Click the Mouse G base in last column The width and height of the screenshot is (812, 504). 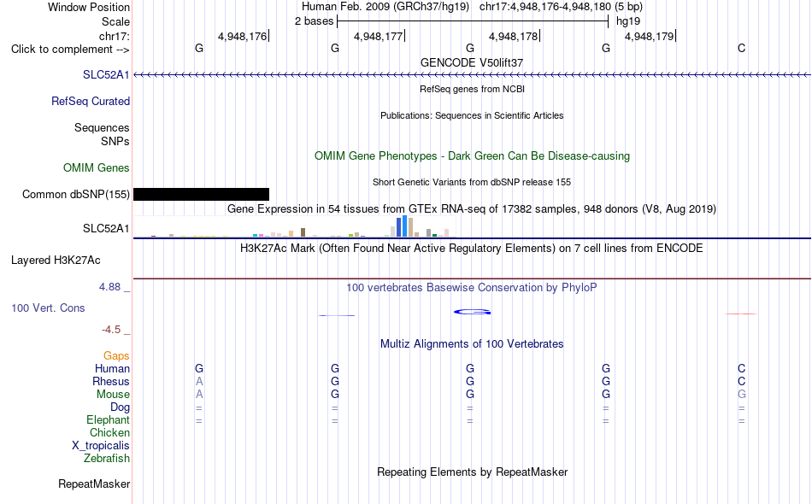742,395
